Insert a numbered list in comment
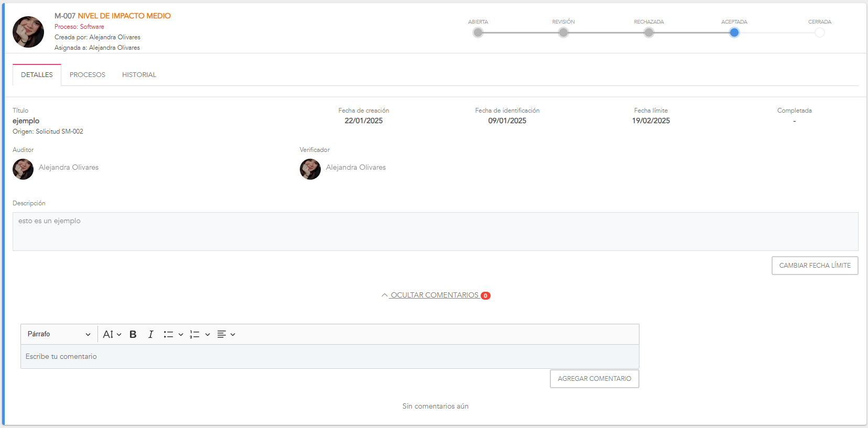The image size is (868, 428). [x=194, y=334]
